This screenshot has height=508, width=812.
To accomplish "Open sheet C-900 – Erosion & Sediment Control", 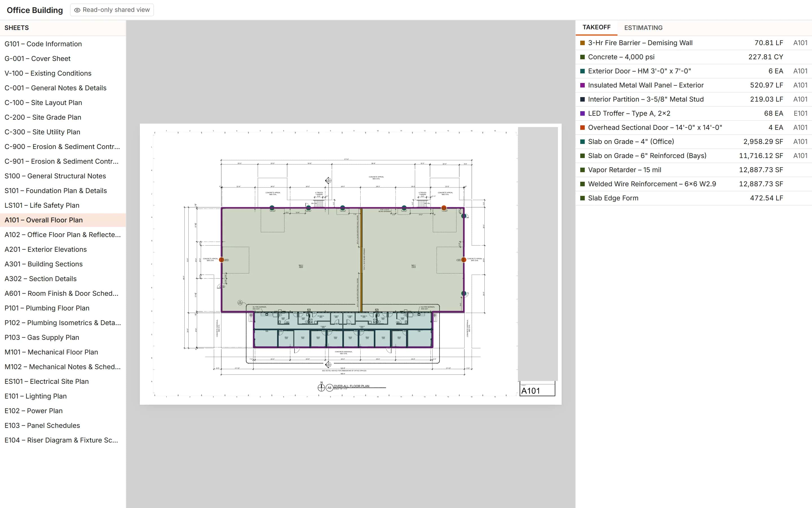I will [x=63, y=146].
